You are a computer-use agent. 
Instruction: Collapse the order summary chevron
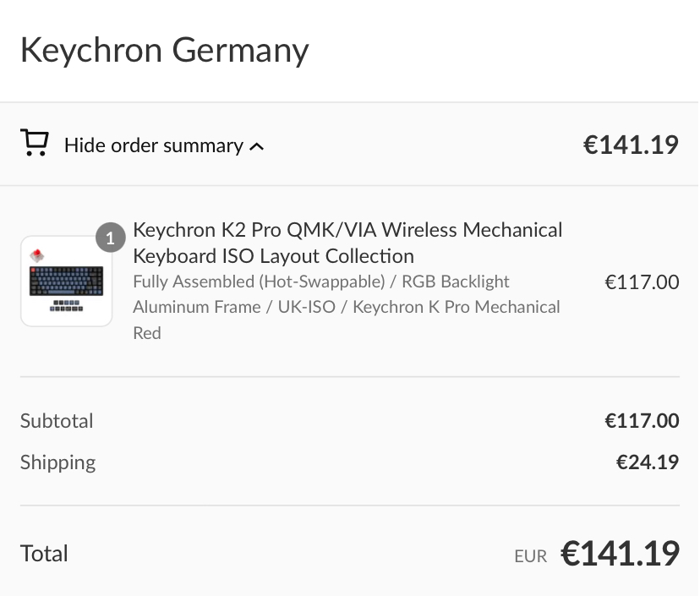point(258,146)
